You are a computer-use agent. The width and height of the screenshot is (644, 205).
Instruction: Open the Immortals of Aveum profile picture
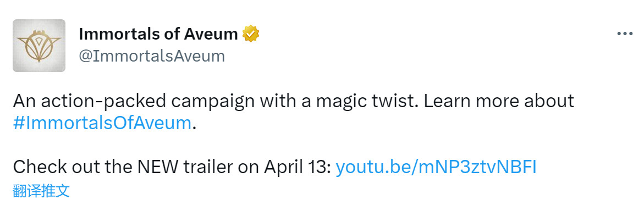coord(39,46)
